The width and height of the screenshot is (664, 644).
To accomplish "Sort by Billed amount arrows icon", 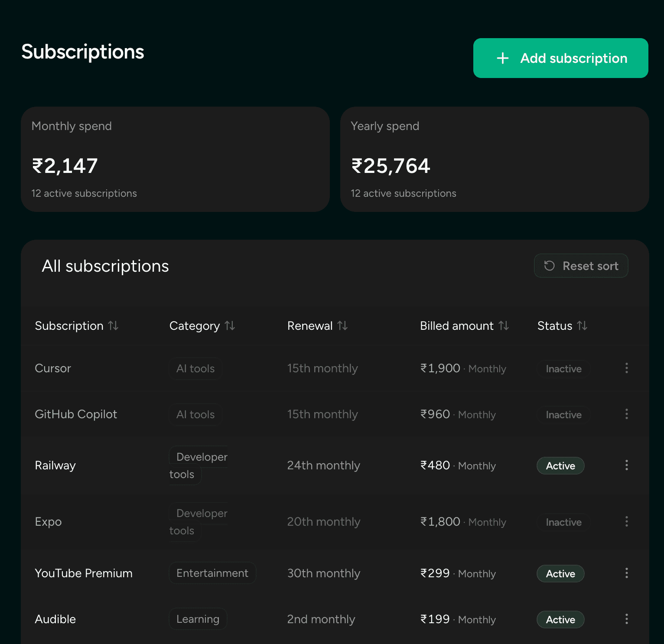I will [504, 325].
